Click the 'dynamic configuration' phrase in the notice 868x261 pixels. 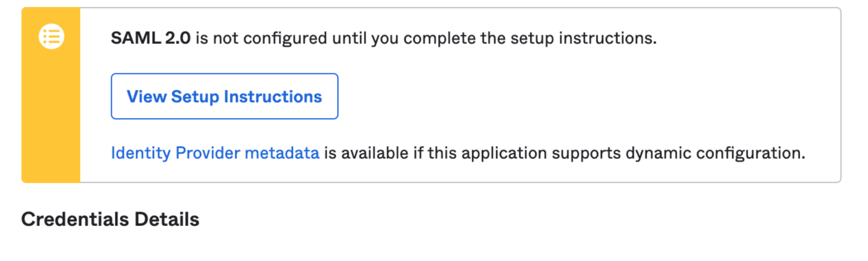click(715, 153)
